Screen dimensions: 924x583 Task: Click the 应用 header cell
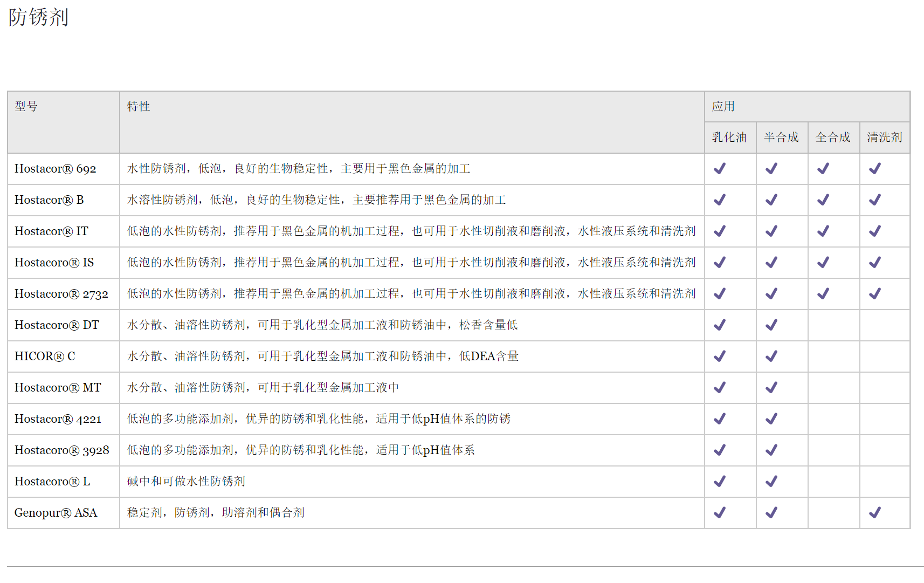723,107
